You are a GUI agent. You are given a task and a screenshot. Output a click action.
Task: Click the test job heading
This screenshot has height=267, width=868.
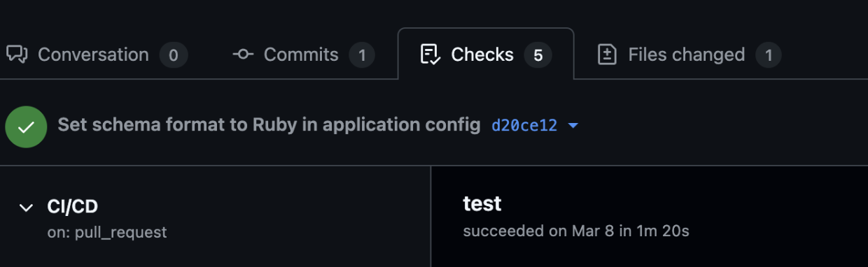pos(482,204)
